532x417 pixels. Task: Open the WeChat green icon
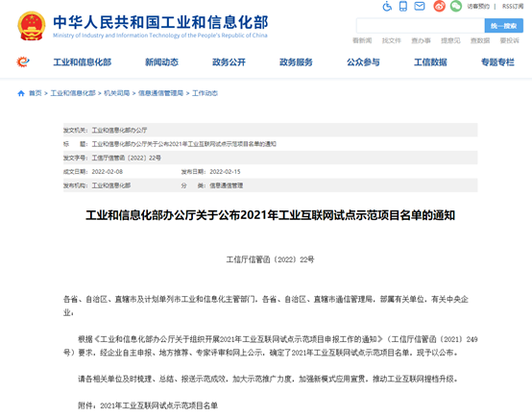[456, 6]
